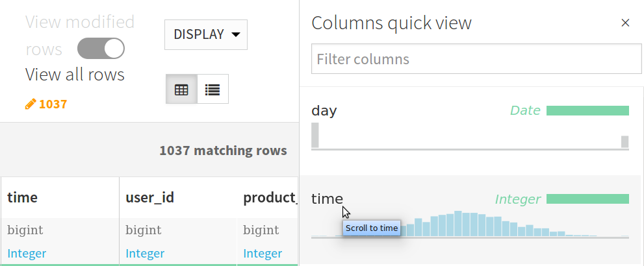The height and width of the screenshot is (266, 644).
Task: Click the user_id column header
Action: [x=150, y=197]
